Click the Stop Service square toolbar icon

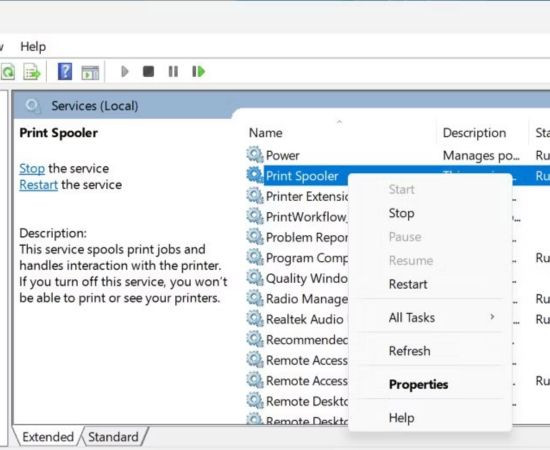point(148,72)
